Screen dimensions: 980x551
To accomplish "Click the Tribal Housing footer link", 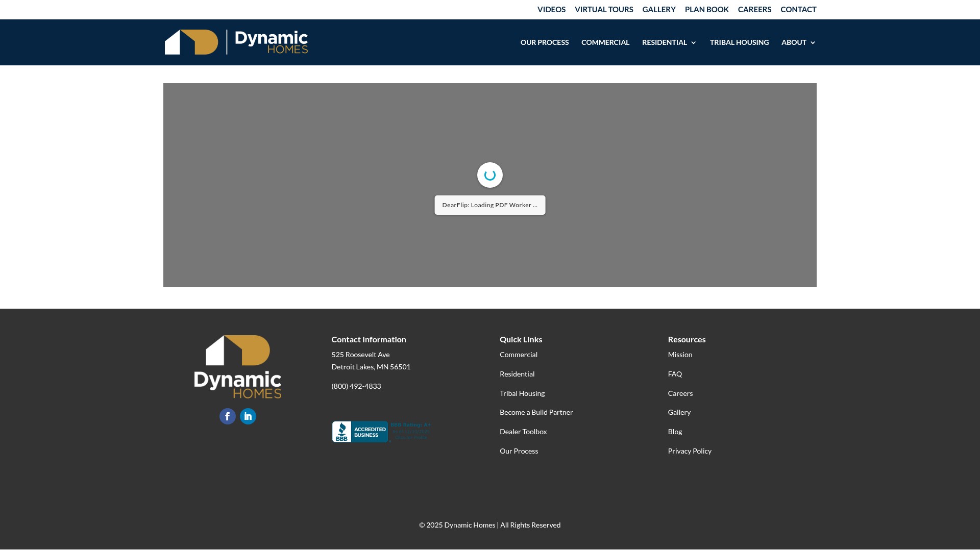I will click(x=522, y=393).
